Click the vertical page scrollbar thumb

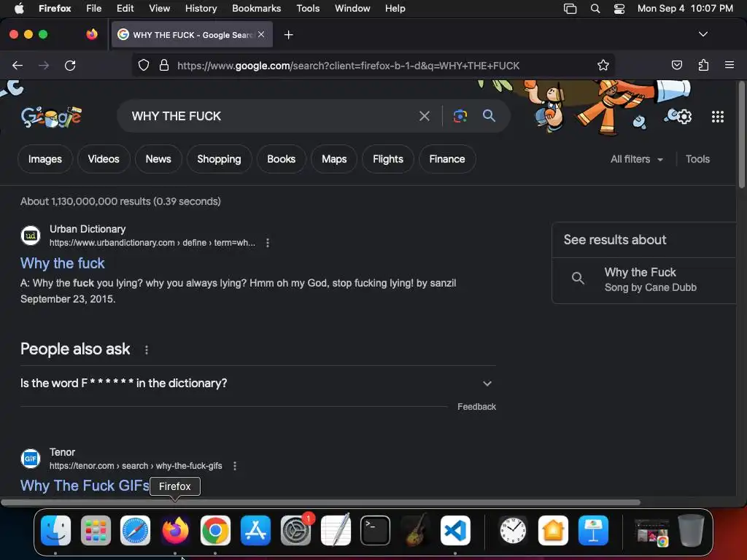(x=741, y=134)
